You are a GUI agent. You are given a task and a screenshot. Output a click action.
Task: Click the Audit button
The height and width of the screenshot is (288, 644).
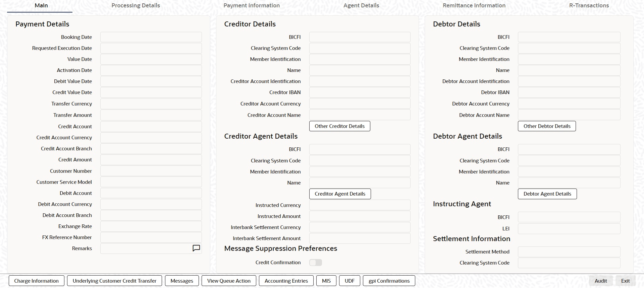[601, 281]
